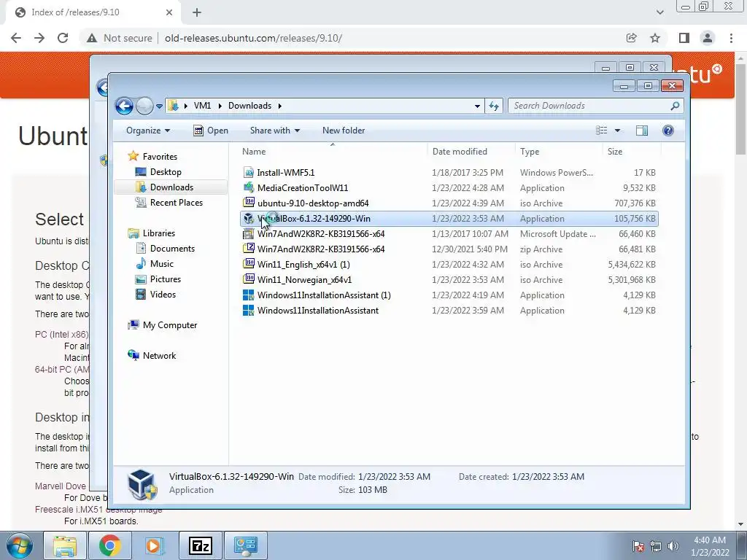Open Pictures library

(x=166, y=279)
